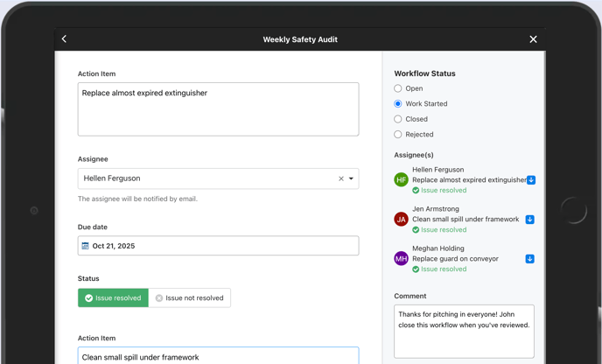Choose the Rejected workflow status

coord(398,135)
